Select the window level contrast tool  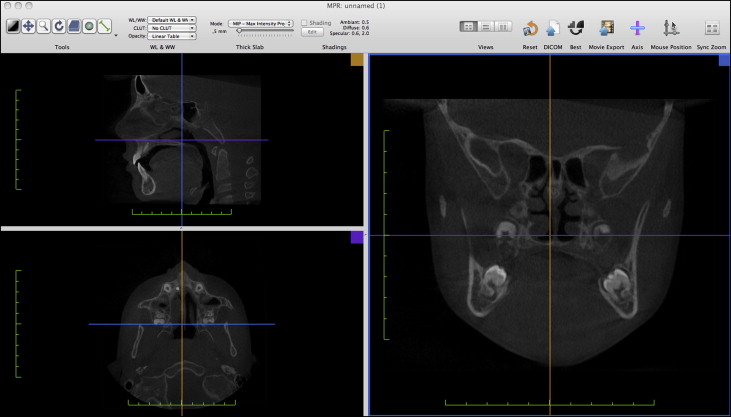(12, 26)
